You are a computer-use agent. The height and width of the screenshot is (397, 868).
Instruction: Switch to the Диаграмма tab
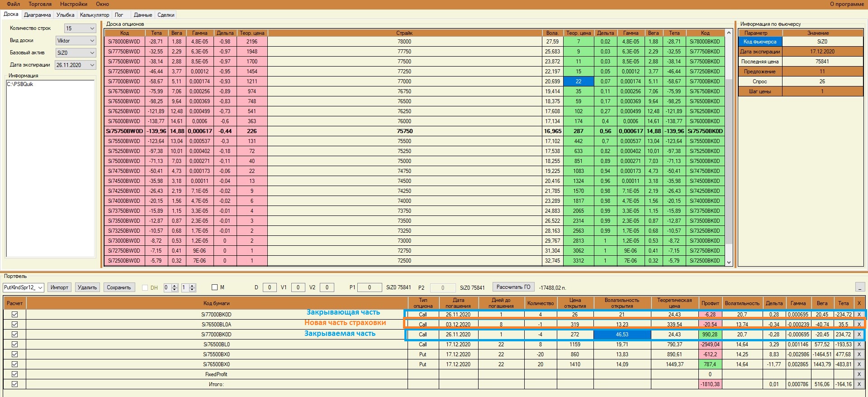[37, 15]
